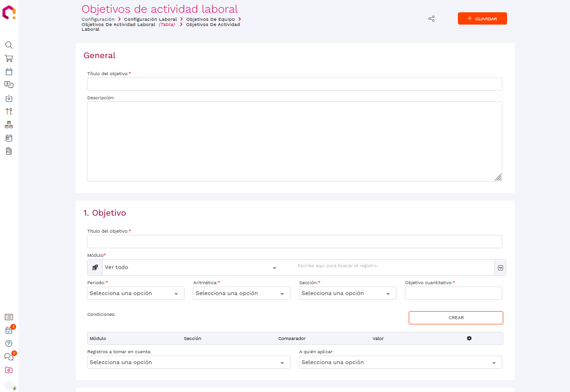Click the Objetivo cuantitativo input field
The image size is (570, 392).
click(x=453, y=294)
